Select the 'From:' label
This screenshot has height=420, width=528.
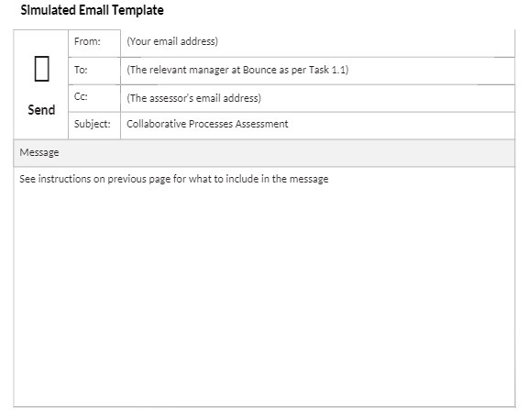[x=87, y=41]
